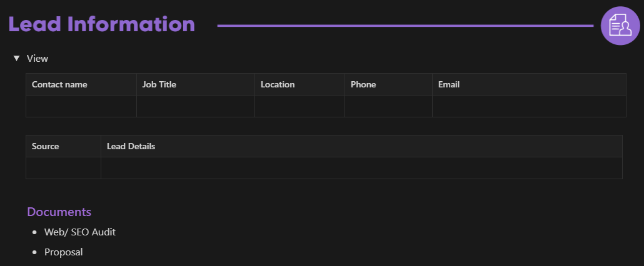644x266 pixels.
Task: Click the purple lead document icon
Action: [x=620, y=26]
